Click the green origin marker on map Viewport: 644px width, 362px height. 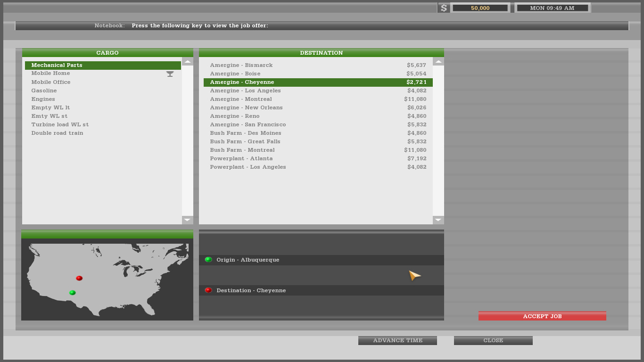tap(72, 293)
